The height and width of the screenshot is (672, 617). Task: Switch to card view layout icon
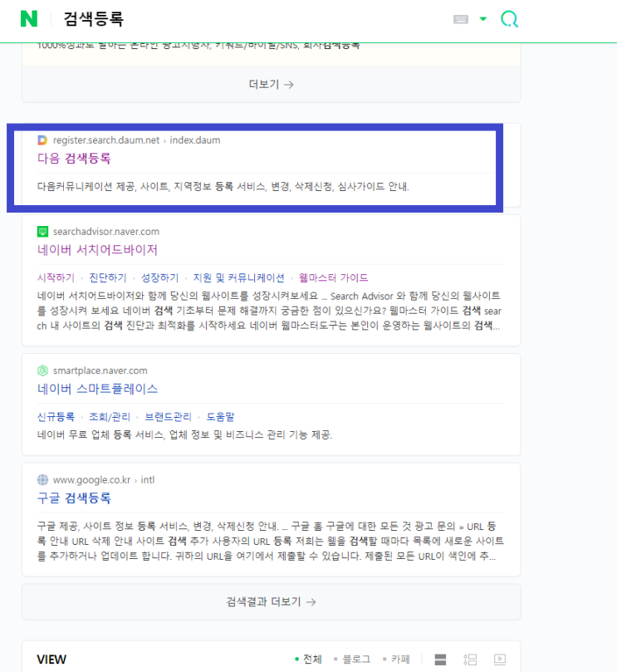point(440,660)
